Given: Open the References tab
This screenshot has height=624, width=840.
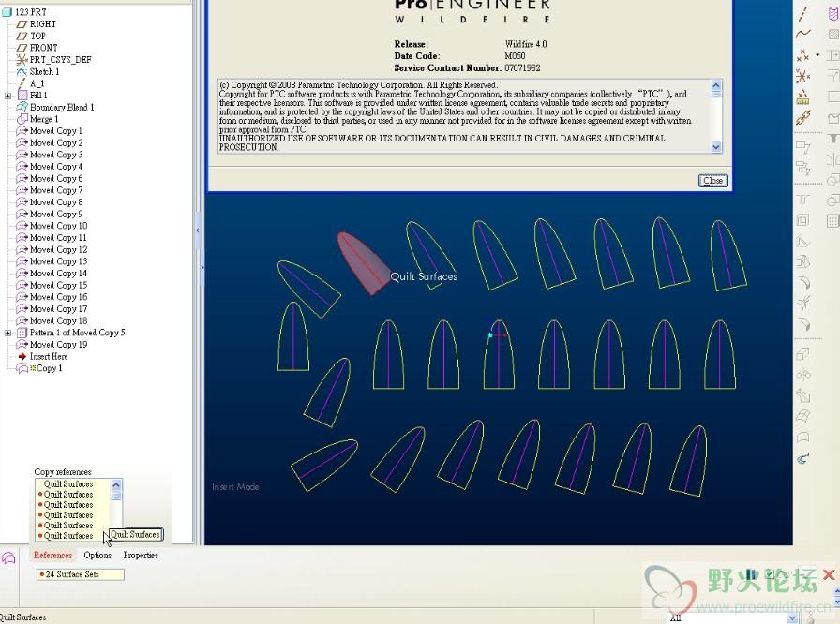Looking at the screenshot, I should point(53,556).
